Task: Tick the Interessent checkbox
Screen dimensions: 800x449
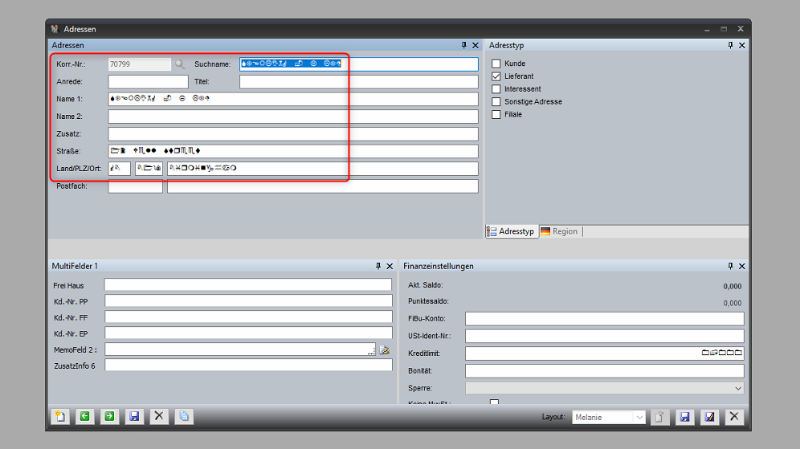Action: coord(496,89)
